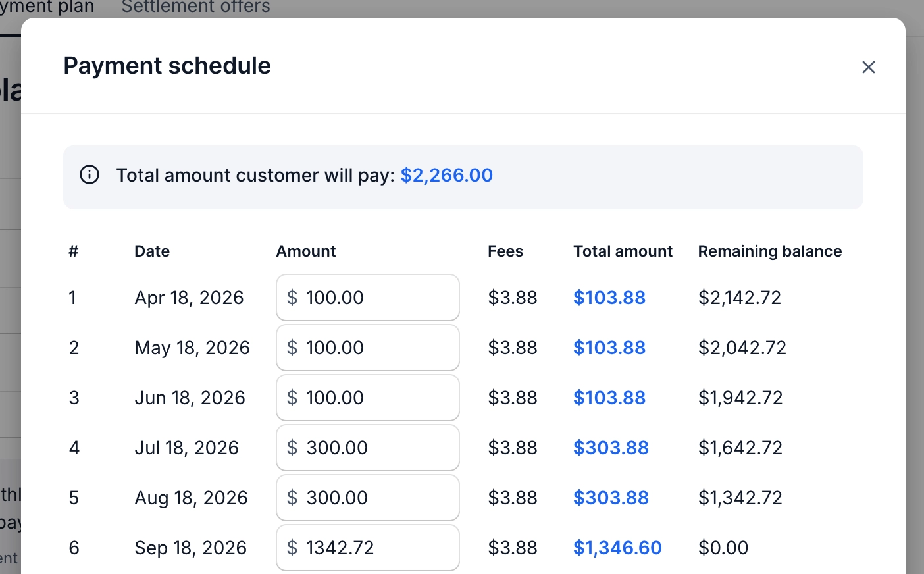Select the Payment plan tab
Viewport: 924px width, 574px height.
pyautogui.click(x=47, y=7)
